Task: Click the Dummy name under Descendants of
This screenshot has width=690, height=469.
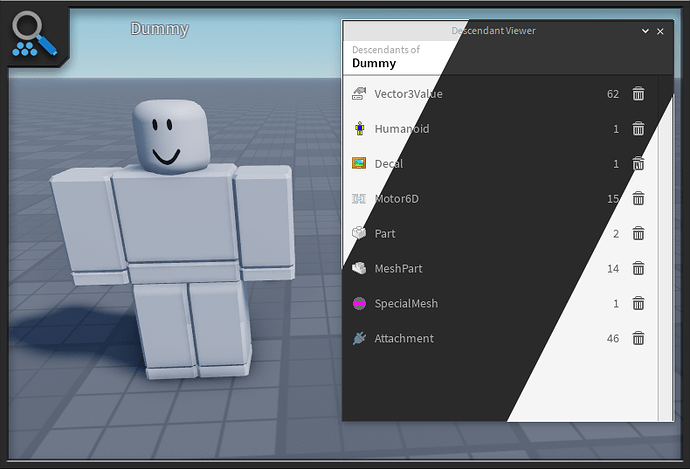Action: tap(374, 63)
